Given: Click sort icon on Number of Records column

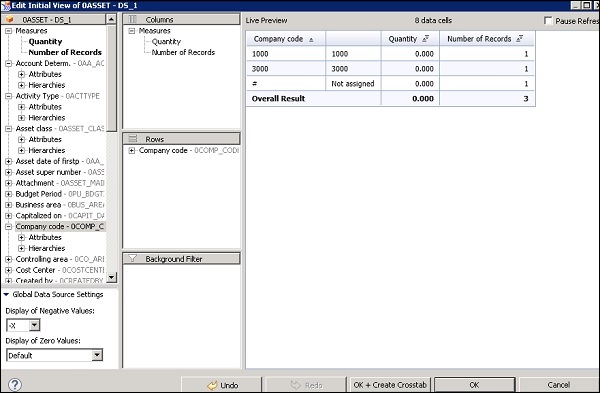Looking at the screenshot, I should coord(519,39).
